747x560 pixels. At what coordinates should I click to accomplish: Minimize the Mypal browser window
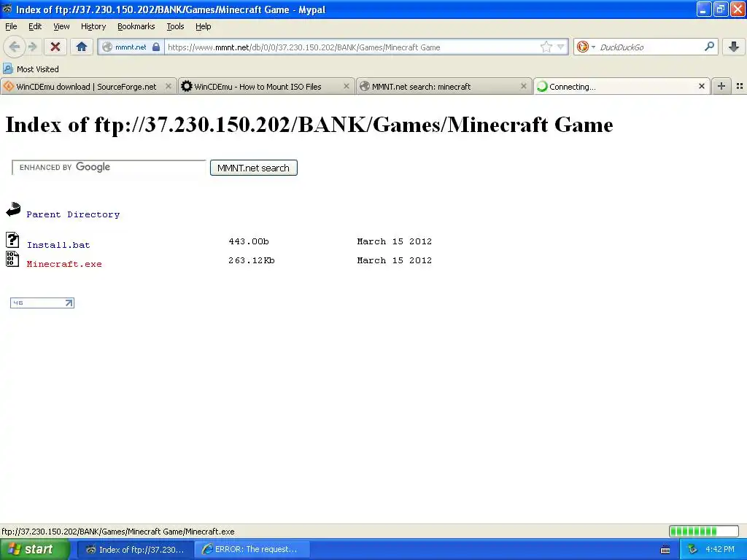click(704, 9)
